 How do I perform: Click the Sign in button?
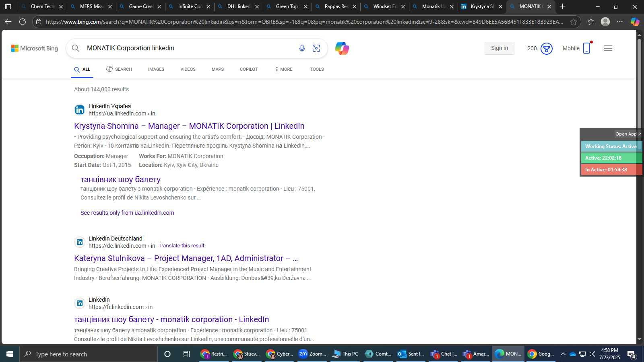click(500, 48)
